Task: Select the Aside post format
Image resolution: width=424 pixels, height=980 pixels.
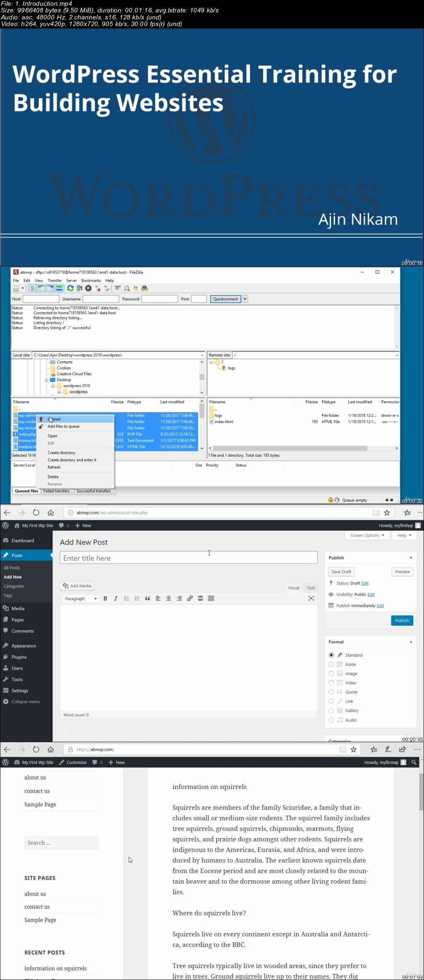Action: pyautogui.click(x=331, y=664)
